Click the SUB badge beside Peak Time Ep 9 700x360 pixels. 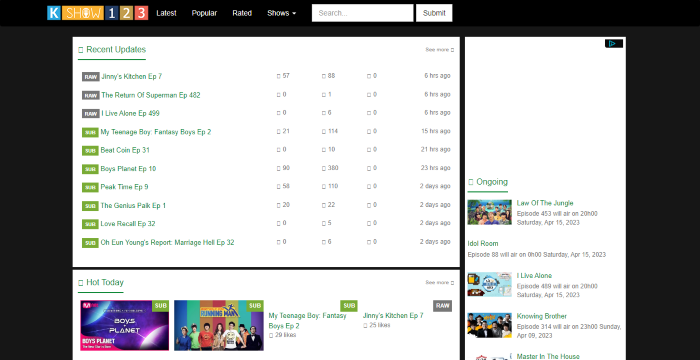(90, 188)
